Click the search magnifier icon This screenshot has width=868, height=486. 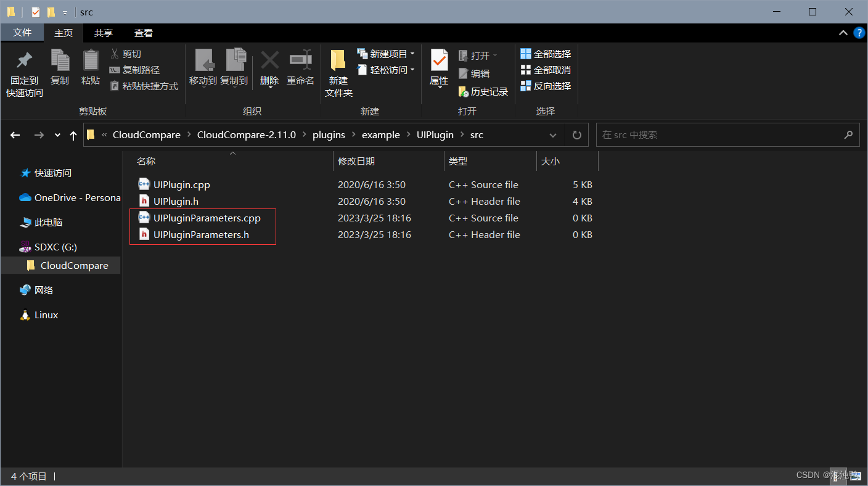(848, 134)
